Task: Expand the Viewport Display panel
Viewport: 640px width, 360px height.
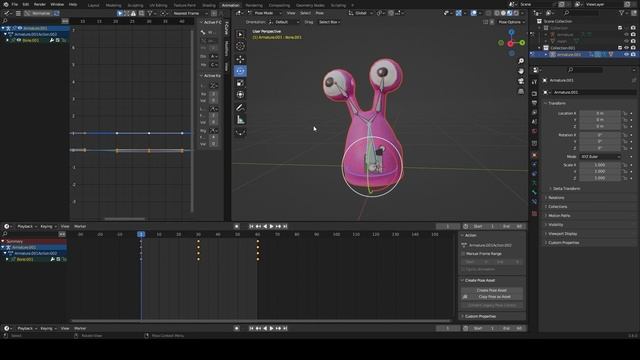Action: coord(562,233)
